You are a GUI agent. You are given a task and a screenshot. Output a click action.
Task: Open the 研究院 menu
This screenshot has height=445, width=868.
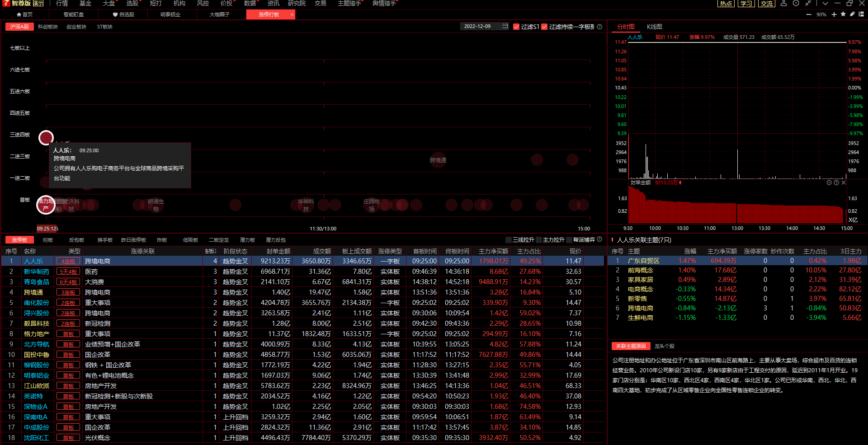[297, 3]
